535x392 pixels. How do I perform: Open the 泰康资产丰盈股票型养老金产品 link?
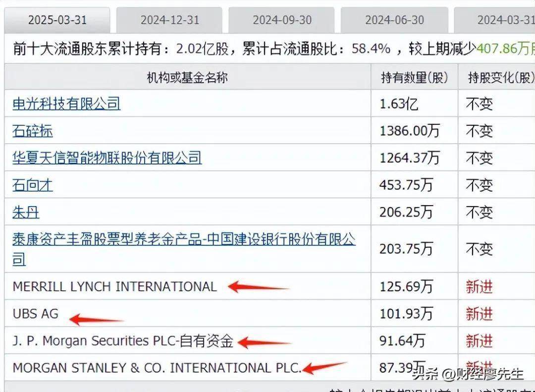184,249
